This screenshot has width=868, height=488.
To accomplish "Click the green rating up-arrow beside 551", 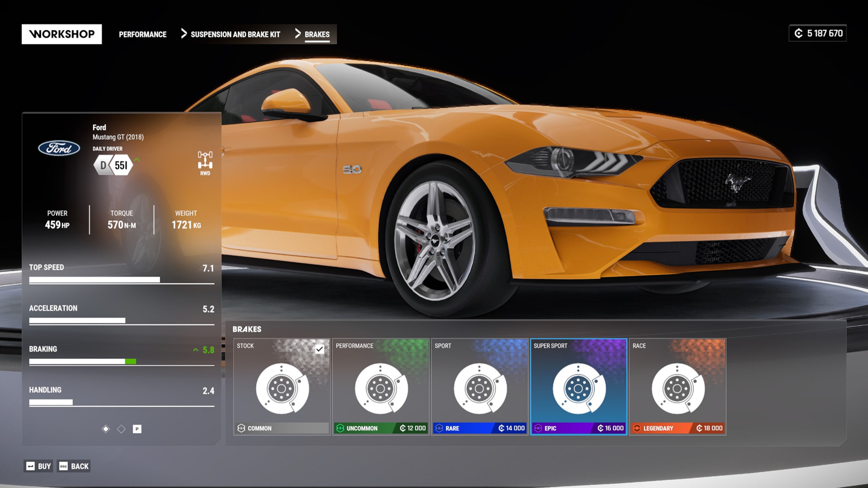I will click(x=137, y=159).
